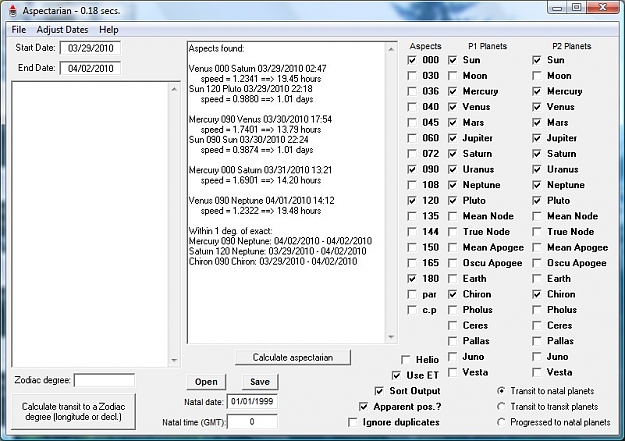Screen dimensions: 625x441
Task: Enable the Helio checkbox
Action: (x=406, y=360)
